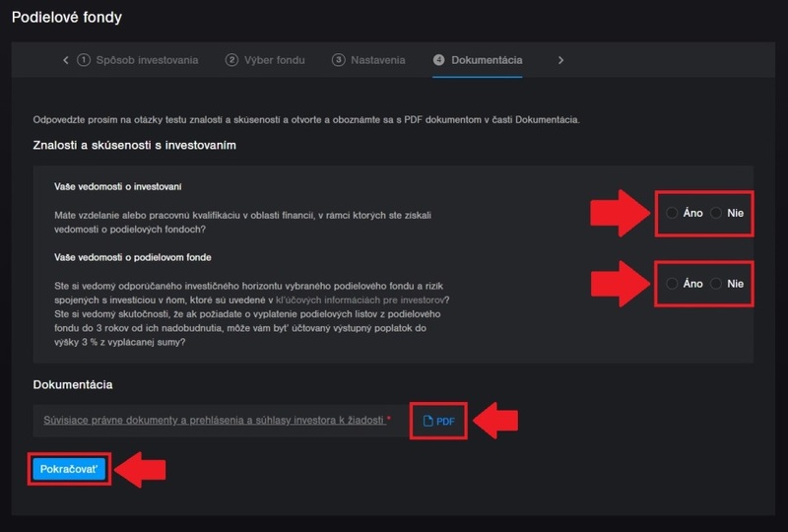Switch to the Spôsob investovania step
788x532 pixels.
click(146, 60)
